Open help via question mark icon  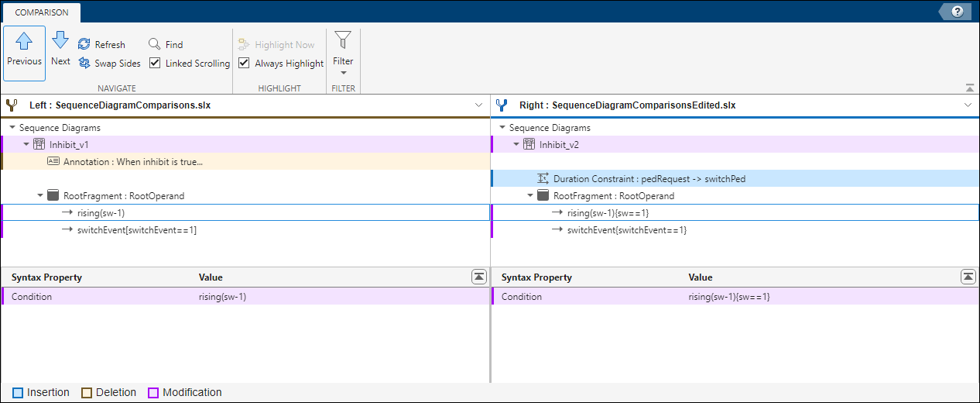[958, 12]
